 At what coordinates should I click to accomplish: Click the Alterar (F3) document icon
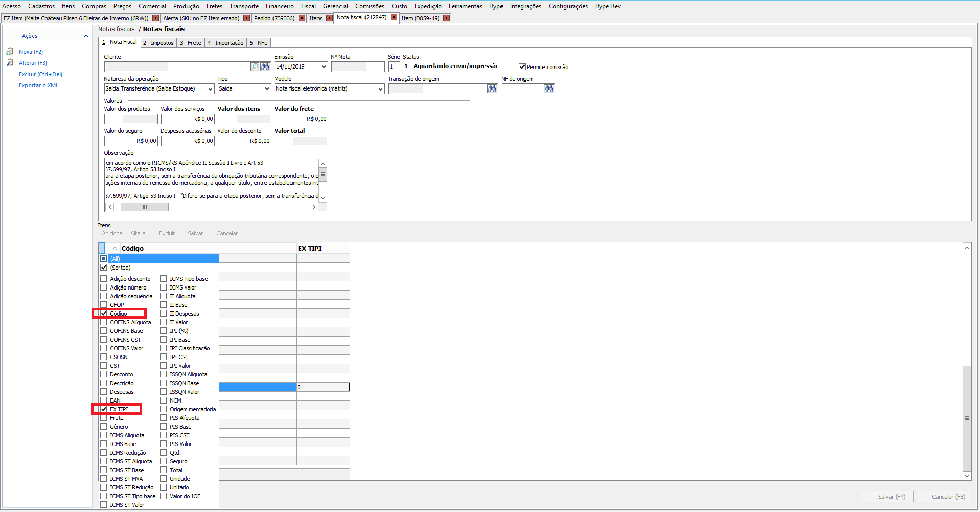click(10, 63)
